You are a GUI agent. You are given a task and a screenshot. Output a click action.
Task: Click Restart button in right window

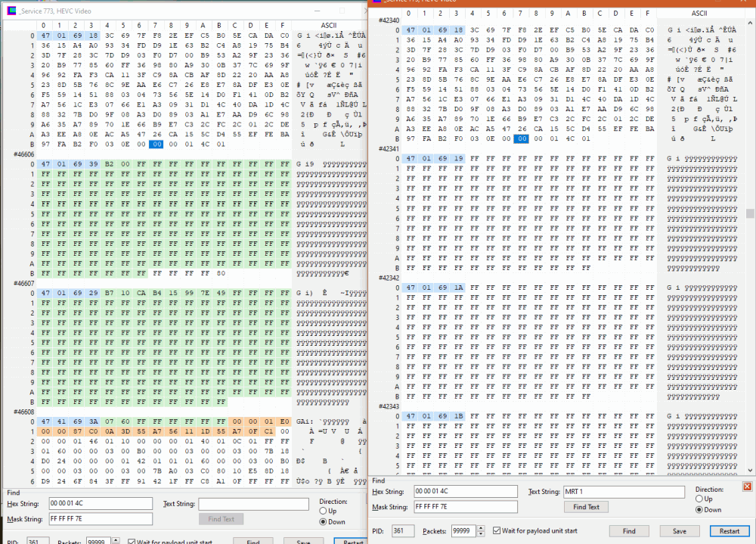click(x=729, y=531)
